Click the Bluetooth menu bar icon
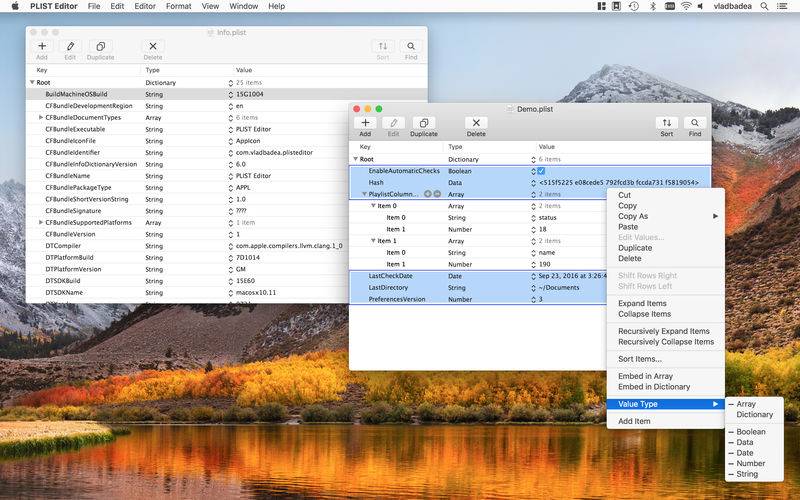This screenshot has height=500, width=800. pos(652,6)
